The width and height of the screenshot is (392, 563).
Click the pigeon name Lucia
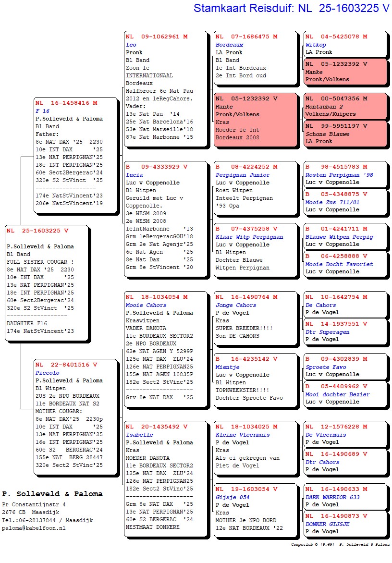[134, 175]
